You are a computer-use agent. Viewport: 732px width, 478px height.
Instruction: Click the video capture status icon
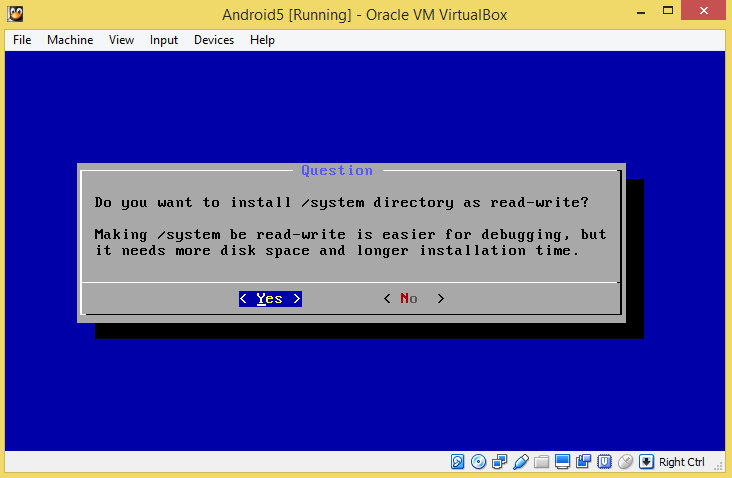point(584,462)
